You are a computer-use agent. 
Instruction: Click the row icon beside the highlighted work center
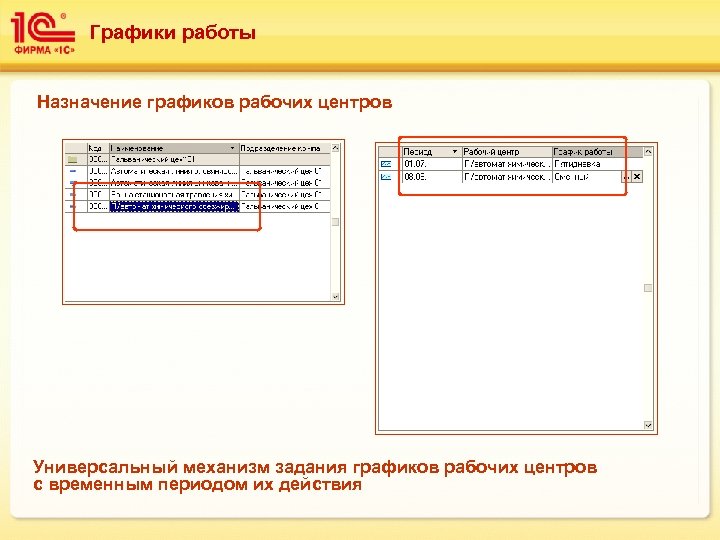[72, 207]
